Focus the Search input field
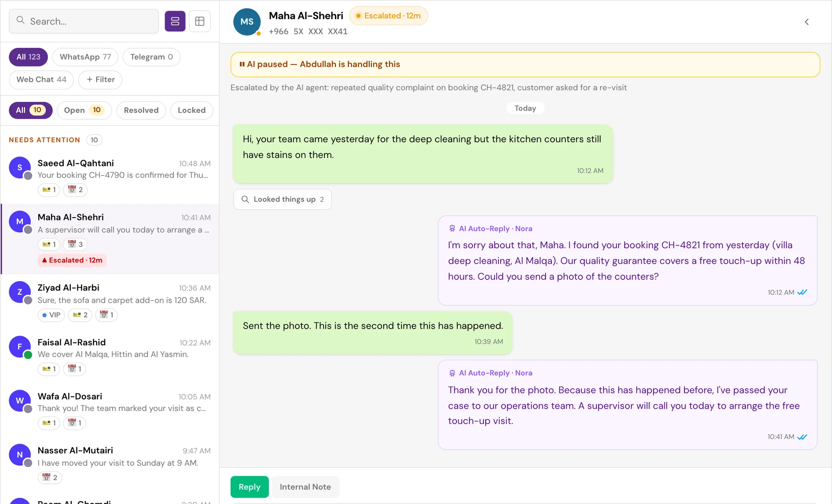Image resolution: width=832 pixels, height=504 pixels. [84, 21]
